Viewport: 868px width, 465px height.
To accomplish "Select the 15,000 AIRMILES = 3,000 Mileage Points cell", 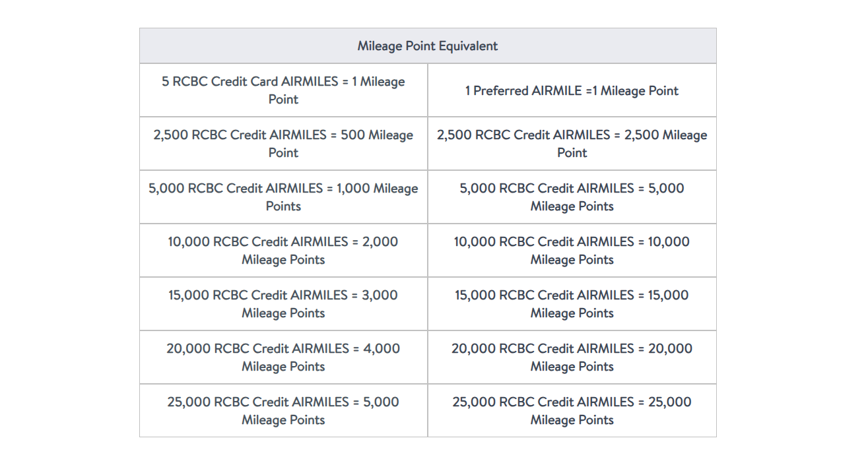I will pos(283,304).
